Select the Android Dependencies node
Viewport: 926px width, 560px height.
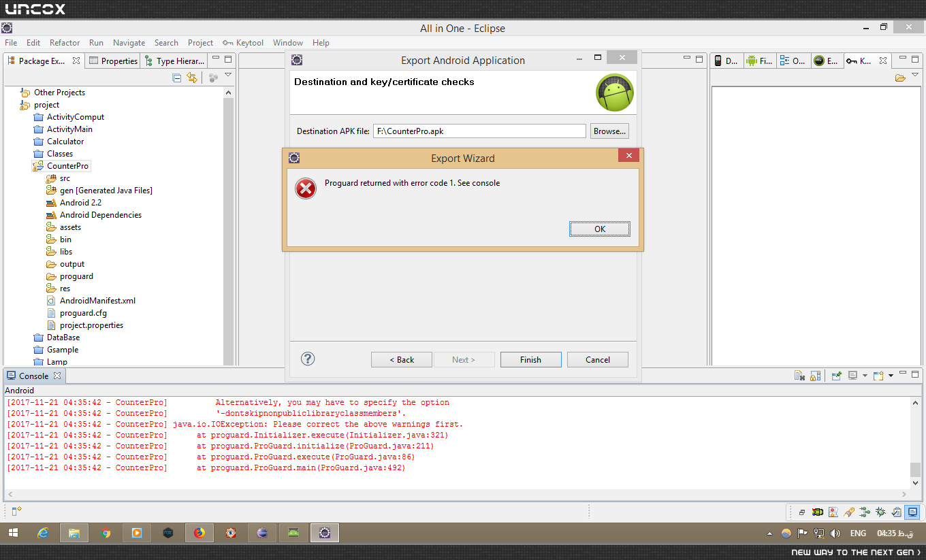click(101, 215)
